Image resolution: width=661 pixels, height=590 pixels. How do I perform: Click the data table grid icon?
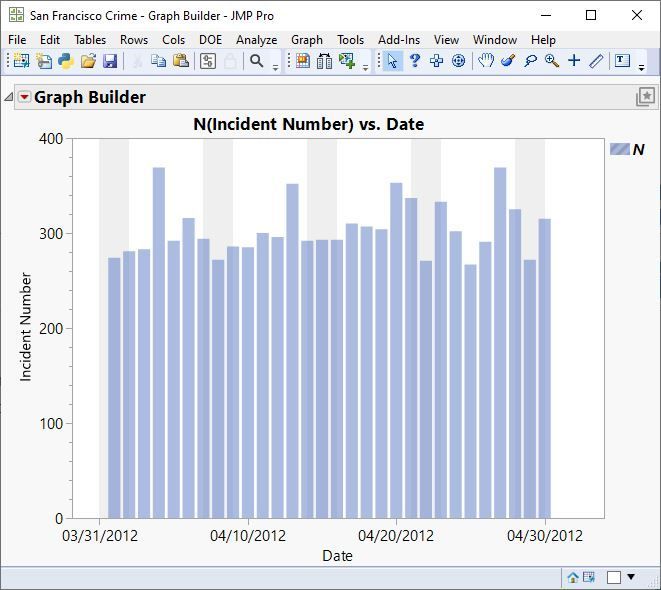click(x=303, y=61)
